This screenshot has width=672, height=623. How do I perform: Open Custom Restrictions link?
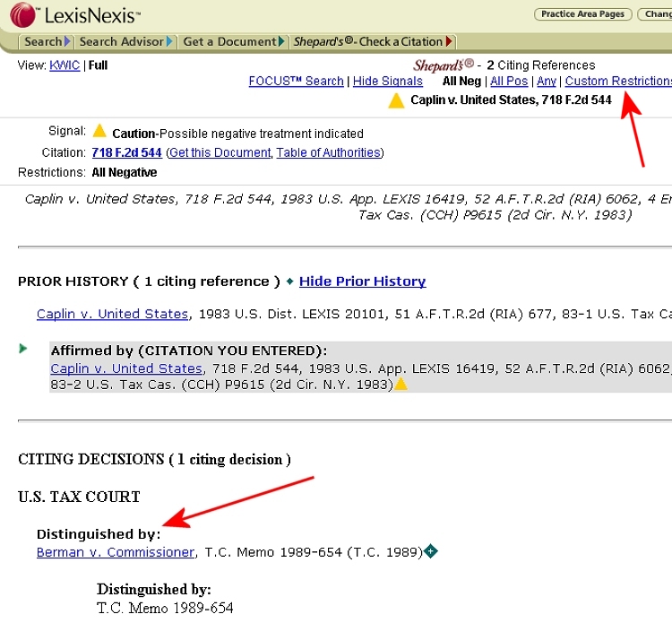(618, 81)
